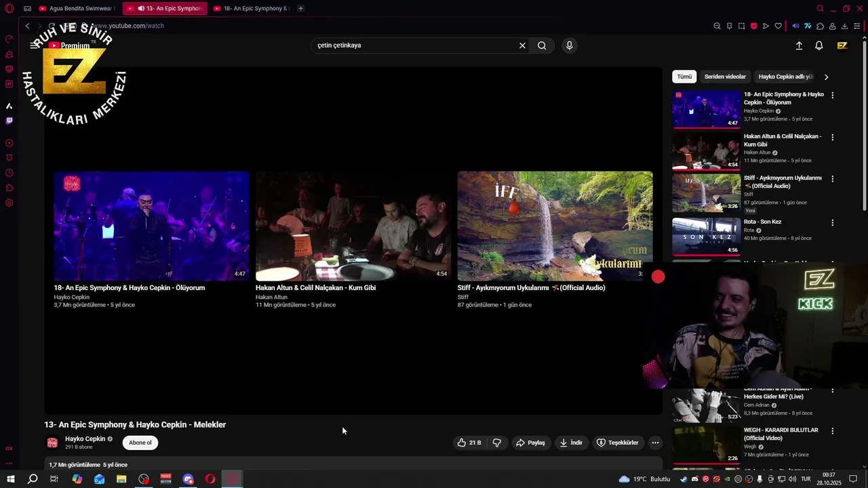Click Abone ol subscribe button
The height and width of the screenshot is (488, 868).
coord(140,443)
